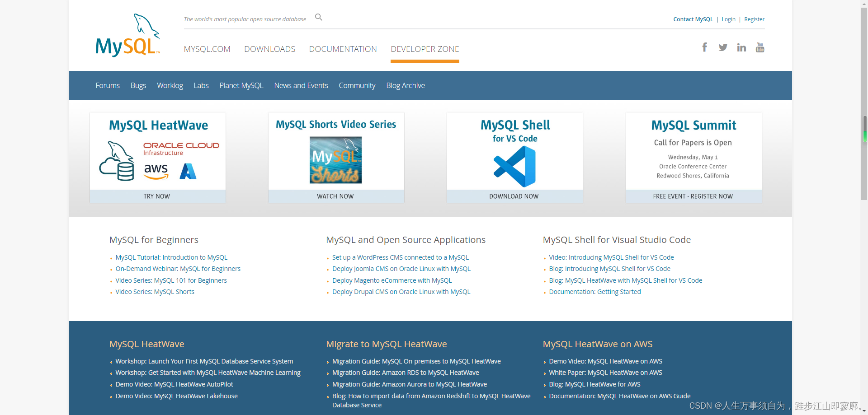Open Bugs in the blue navigation bar

click(138, 85)
